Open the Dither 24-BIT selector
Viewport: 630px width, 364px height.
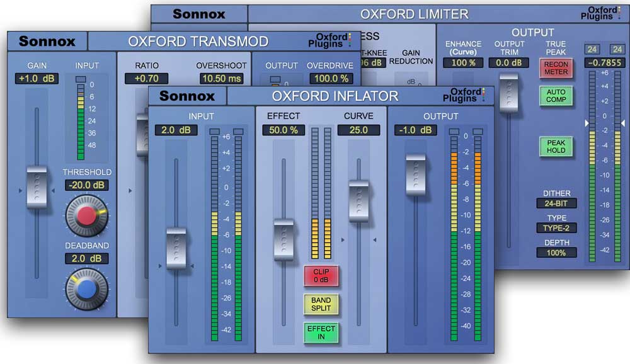click(x=556, y=203)
